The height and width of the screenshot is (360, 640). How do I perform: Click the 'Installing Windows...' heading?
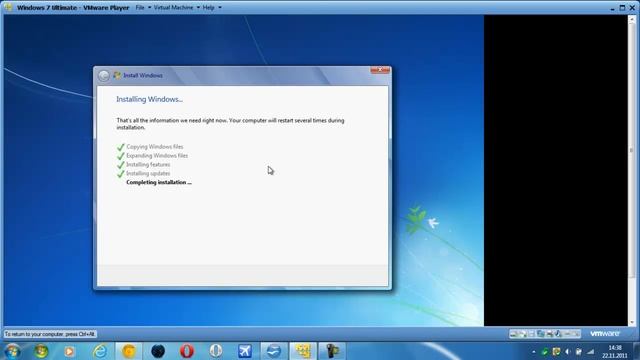click(x=149, y=99)
